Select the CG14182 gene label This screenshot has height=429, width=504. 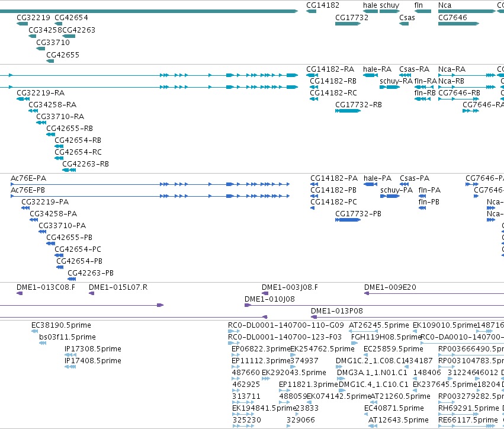coord(322,5)
